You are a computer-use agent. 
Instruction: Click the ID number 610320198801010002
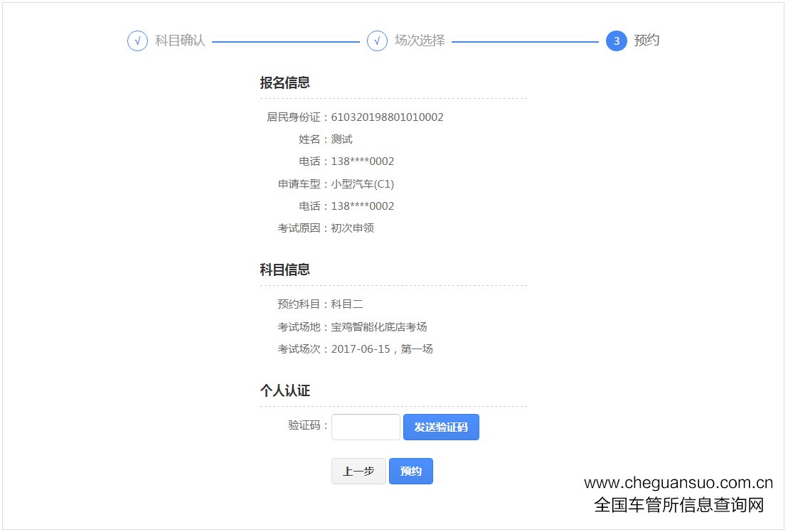point(387,117)
